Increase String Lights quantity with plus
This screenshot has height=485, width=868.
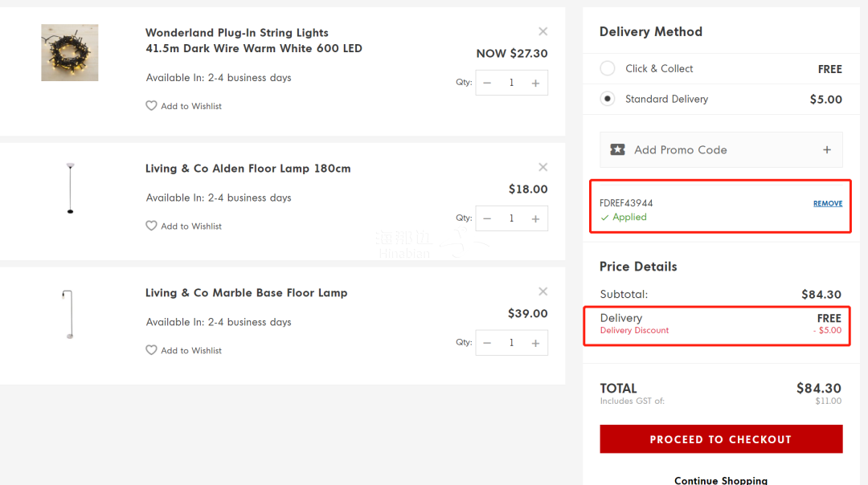coord(535,83)
